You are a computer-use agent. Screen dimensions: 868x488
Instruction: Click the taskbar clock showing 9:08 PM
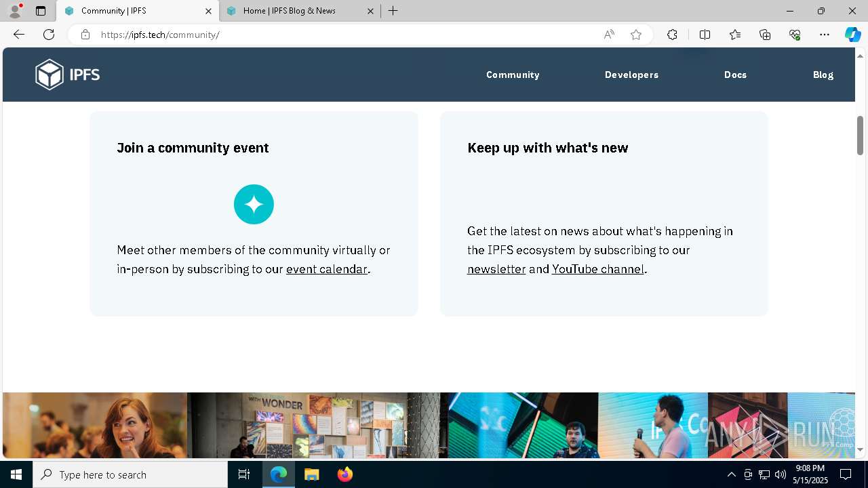810,474
